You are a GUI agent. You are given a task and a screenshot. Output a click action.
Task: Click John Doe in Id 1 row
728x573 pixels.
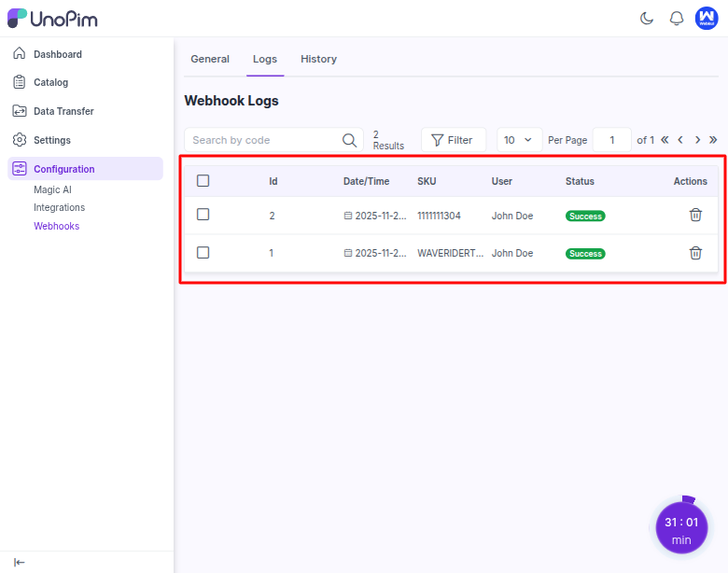(x=512, y=253)
